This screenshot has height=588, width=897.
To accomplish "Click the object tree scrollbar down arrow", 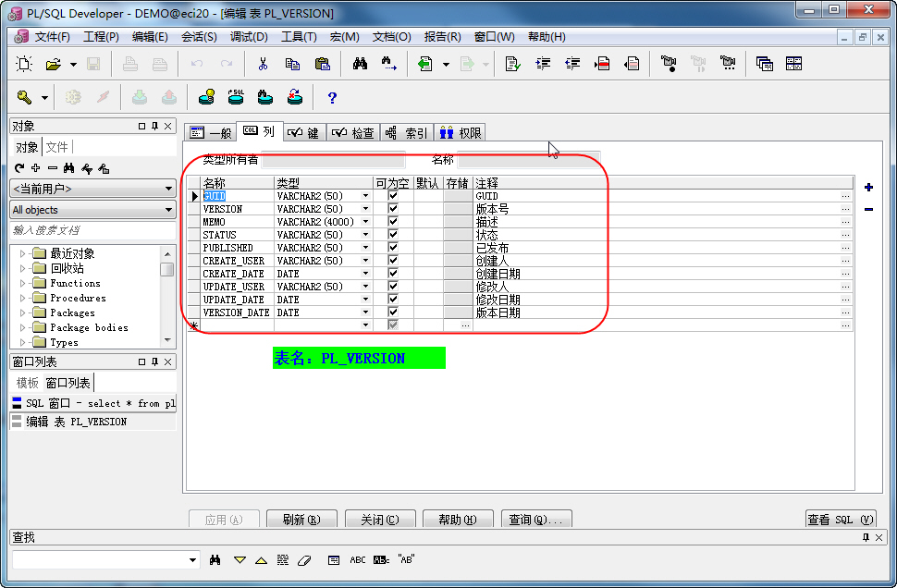I will point(167,339).
